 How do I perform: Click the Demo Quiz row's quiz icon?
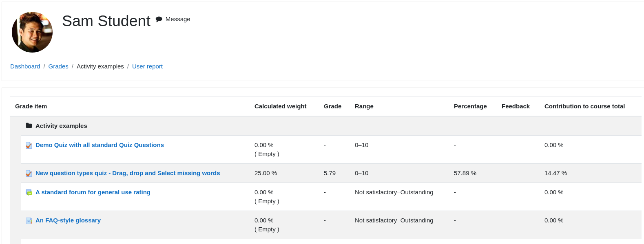(x=29, y=145)
